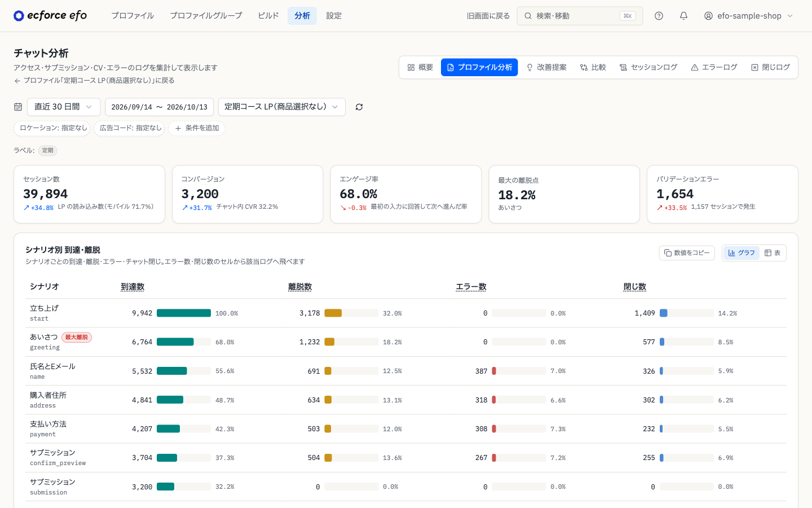The width and height of the screenshot is (812, 508).
Task: Click the エラー数 column header
Action: (471, 287)
